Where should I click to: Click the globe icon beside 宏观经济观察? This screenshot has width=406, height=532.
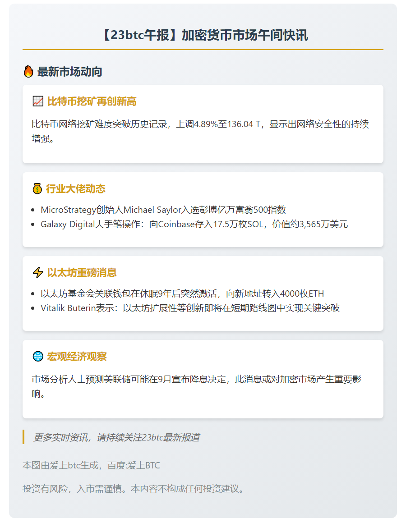click(x=38, y=357)
